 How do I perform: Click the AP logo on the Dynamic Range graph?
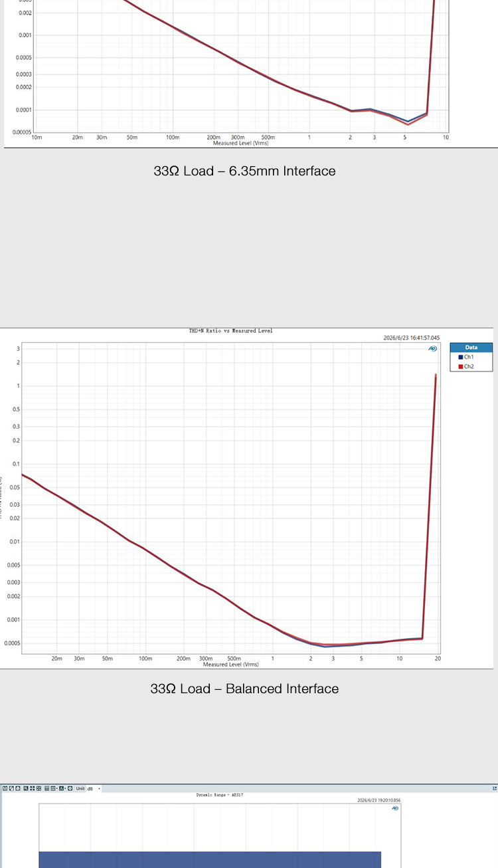[x=395, y=809]
